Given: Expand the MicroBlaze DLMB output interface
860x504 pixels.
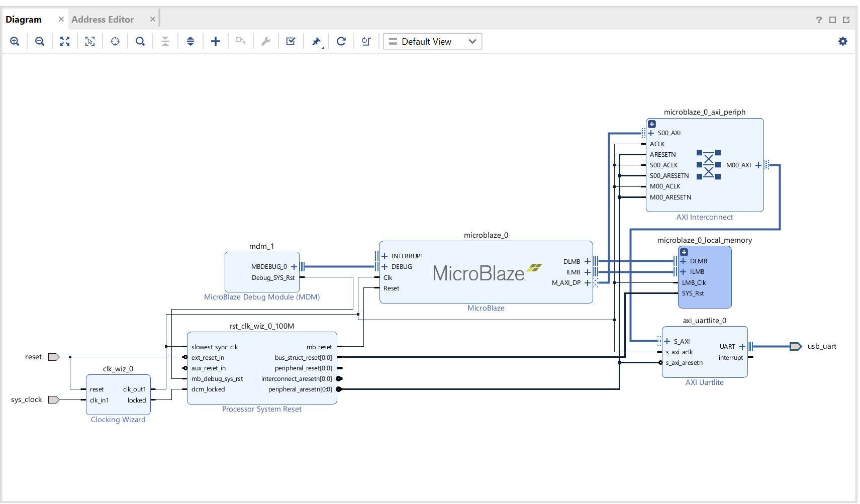Looking at the screenshot, I should [588, 261].
